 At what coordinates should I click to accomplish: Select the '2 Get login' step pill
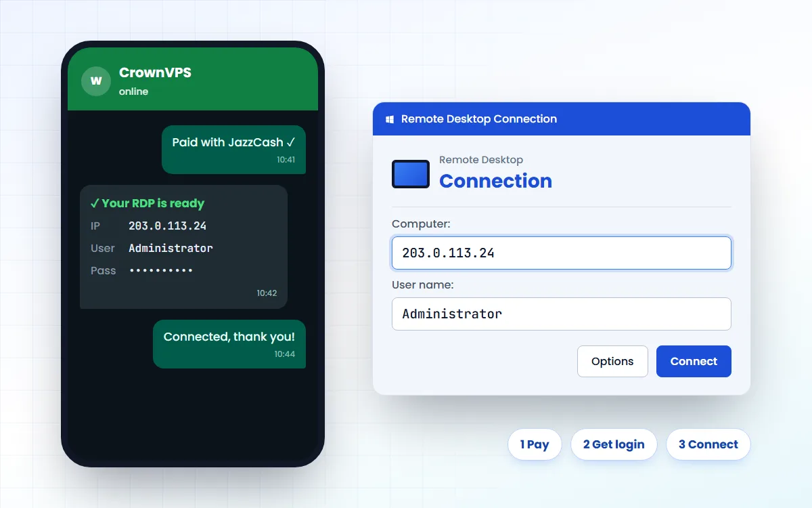pyautogui.click(x=614, y=444)
